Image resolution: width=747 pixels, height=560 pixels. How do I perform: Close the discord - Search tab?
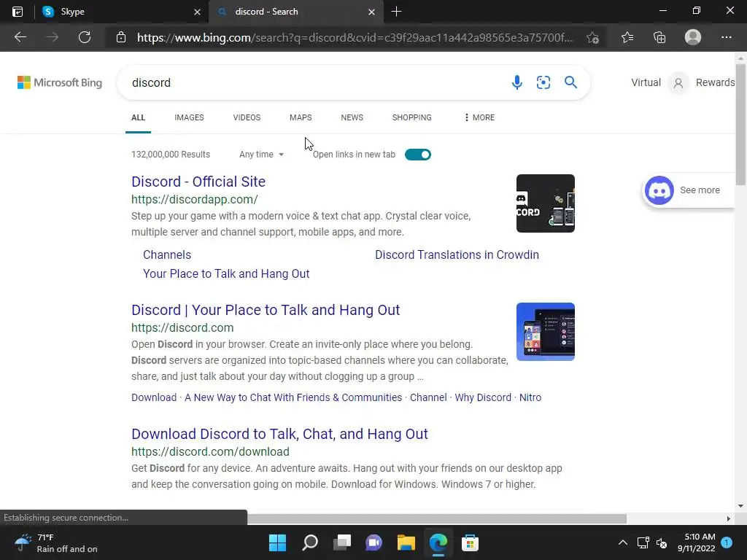tap(371, 12)
